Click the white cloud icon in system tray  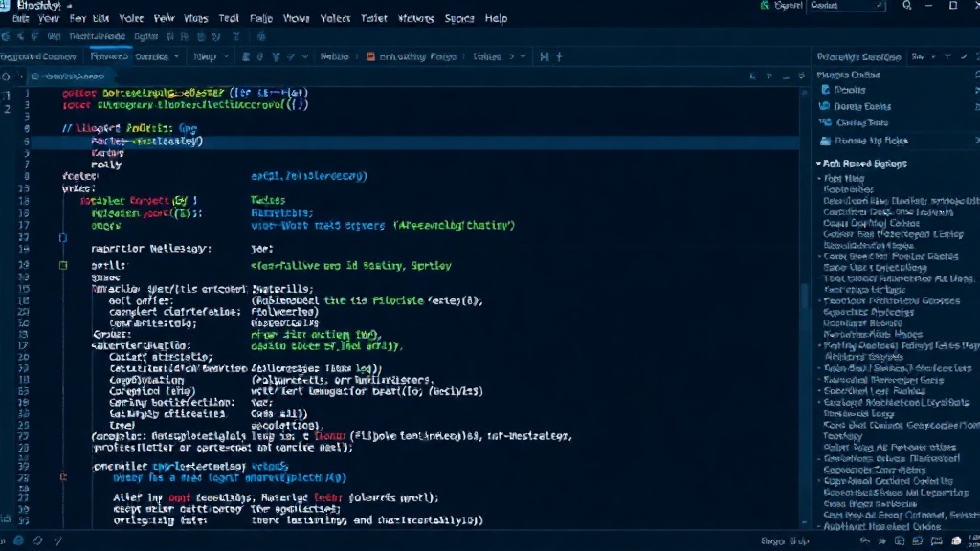point(956,541)
